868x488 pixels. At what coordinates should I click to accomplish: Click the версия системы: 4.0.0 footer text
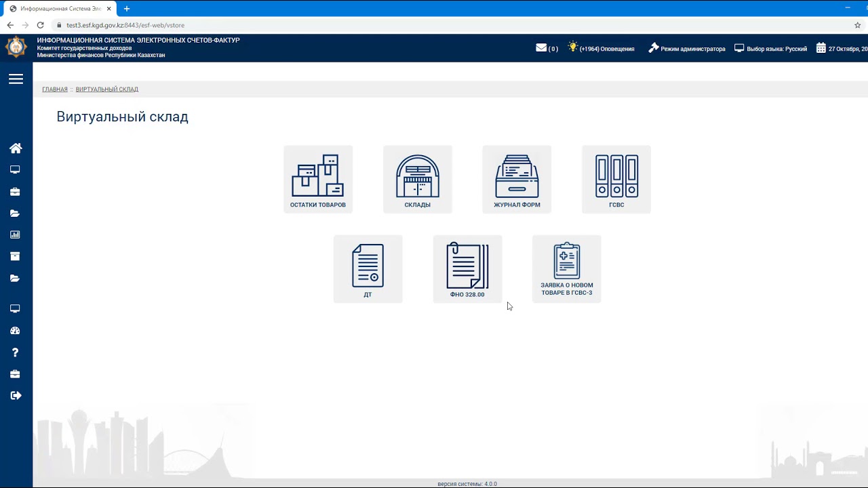[x=467, y=484]
